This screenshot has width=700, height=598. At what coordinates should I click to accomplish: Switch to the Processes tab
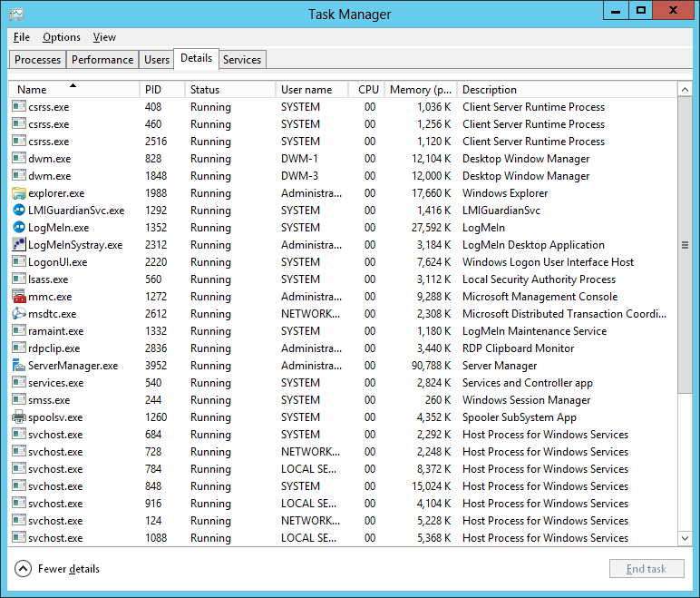click(x=37, y=60)
